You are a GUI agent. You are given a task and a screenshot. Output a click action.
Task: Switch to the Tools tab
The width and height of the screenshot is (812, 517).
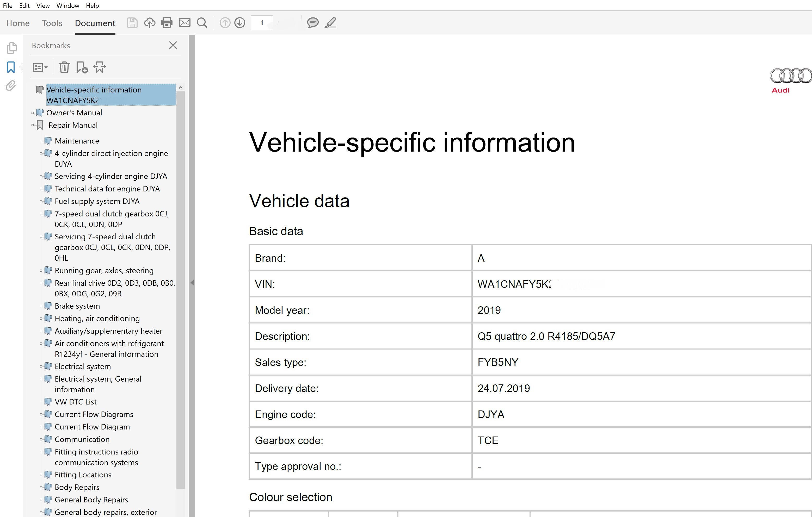pyautogui.click(x=52, y=23)
